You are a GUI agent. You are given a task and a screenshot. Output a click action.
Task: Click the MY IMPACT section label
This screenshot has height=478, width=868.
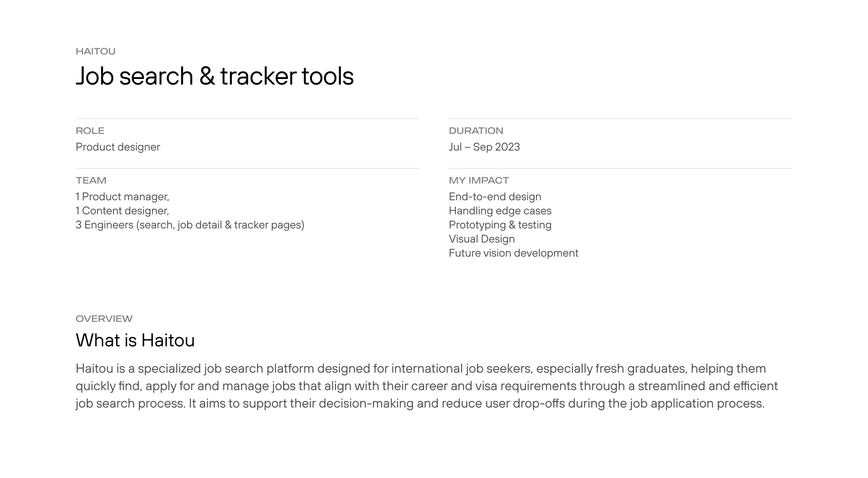point(479,180)
